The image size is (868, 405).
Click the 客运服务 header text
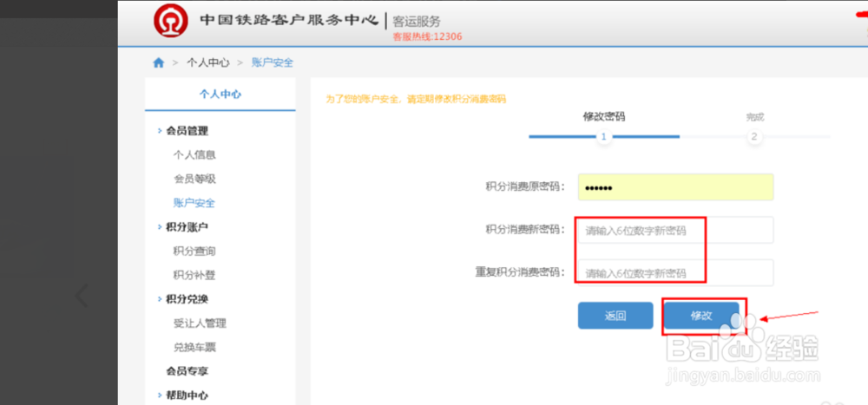pyautogui.click(x=417, y=22)
